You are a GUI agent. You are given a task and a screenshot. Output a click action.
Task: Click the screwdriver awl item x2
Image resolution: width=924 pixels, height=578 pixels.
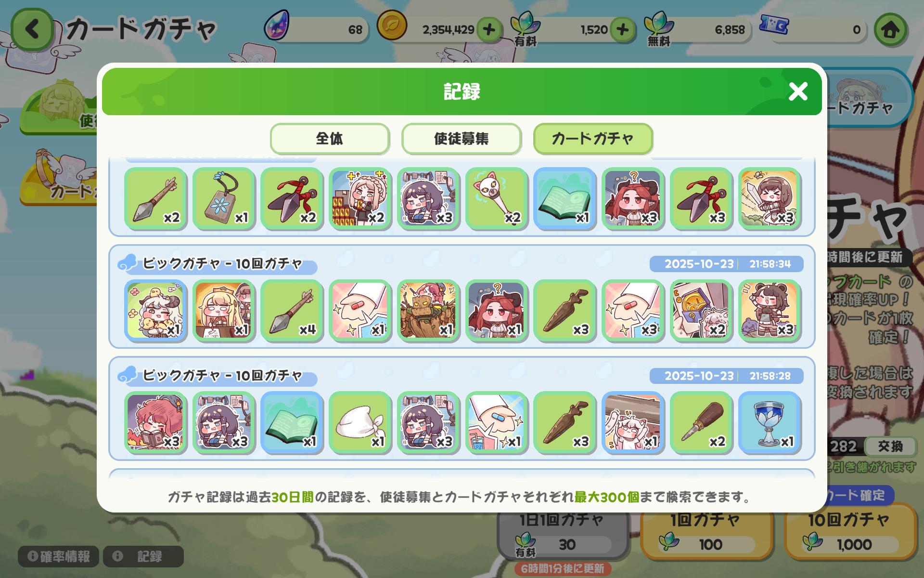pos(701,422)
